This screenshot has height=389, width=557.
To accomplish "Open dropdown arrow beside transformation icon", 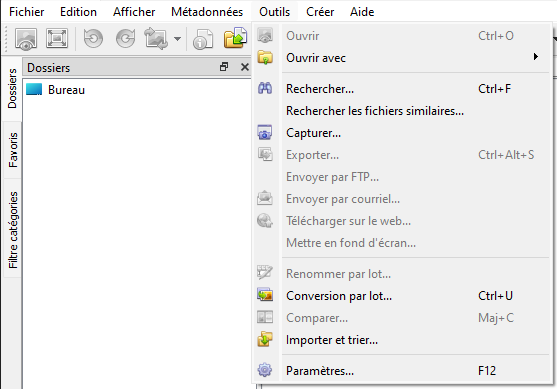I will [x=177, y=39].
